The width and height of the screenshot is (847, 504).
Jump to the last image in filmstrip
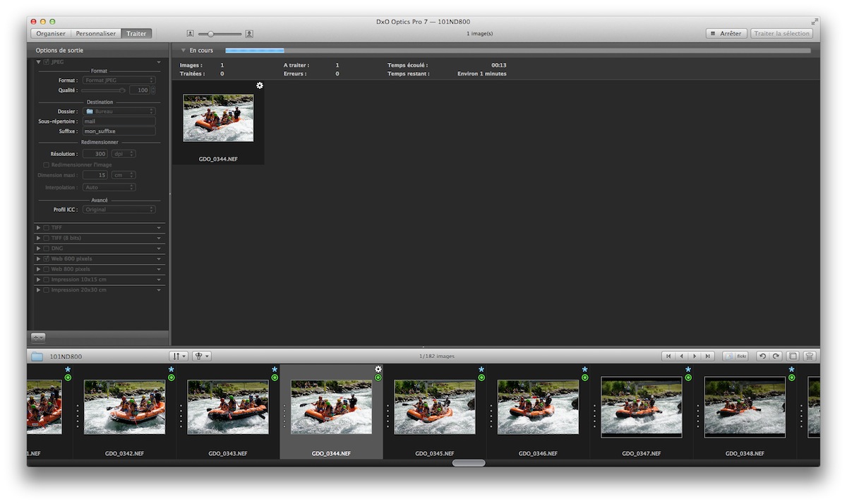coord(708,356)
